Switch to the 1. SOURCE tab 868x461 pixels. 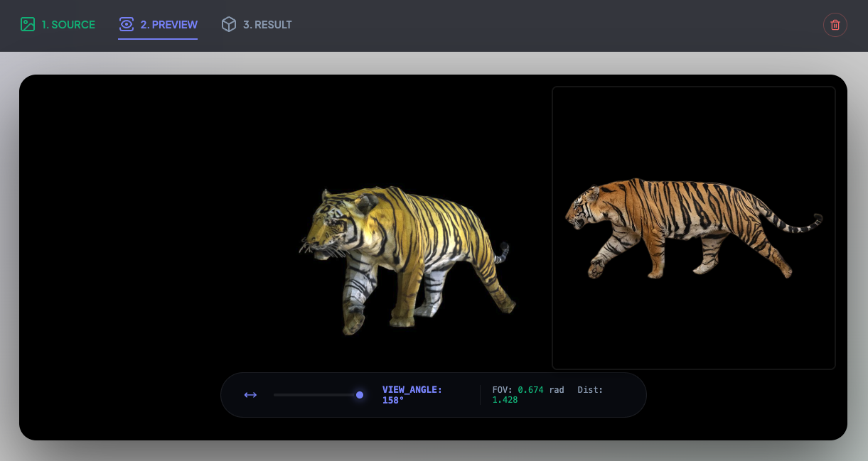[x=58, y=24]
